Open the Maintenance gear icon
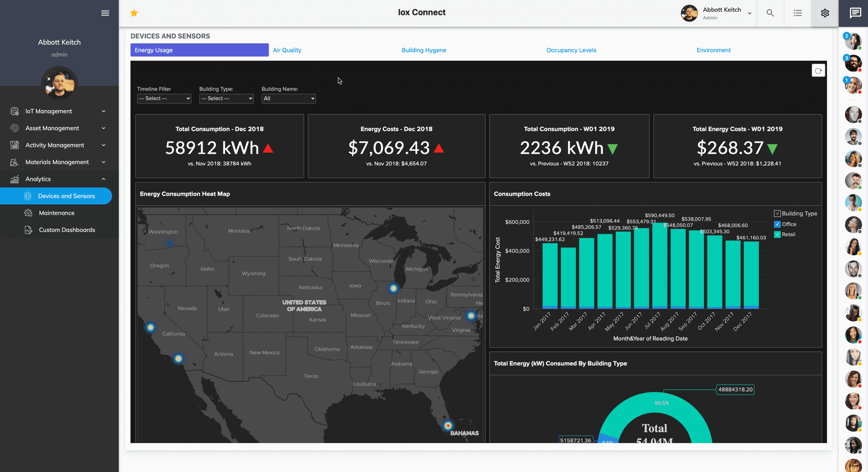 click(x=28, y=212)
